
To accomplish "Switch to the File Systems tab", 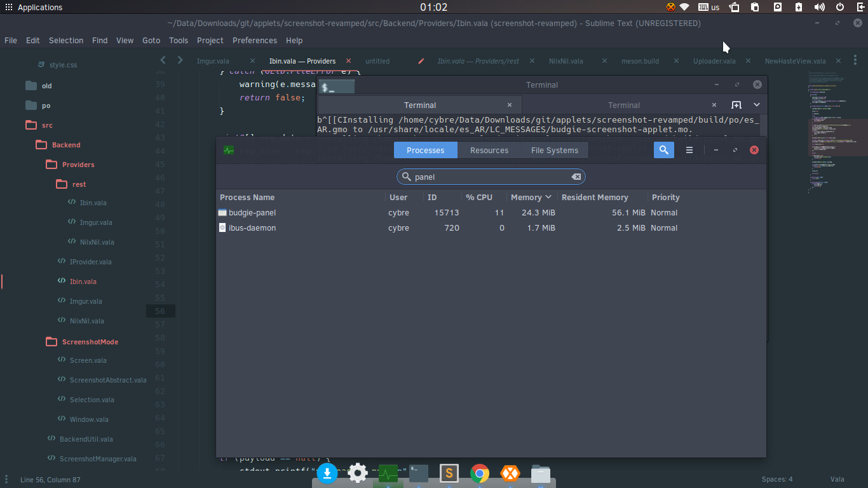I will (555, 150).
